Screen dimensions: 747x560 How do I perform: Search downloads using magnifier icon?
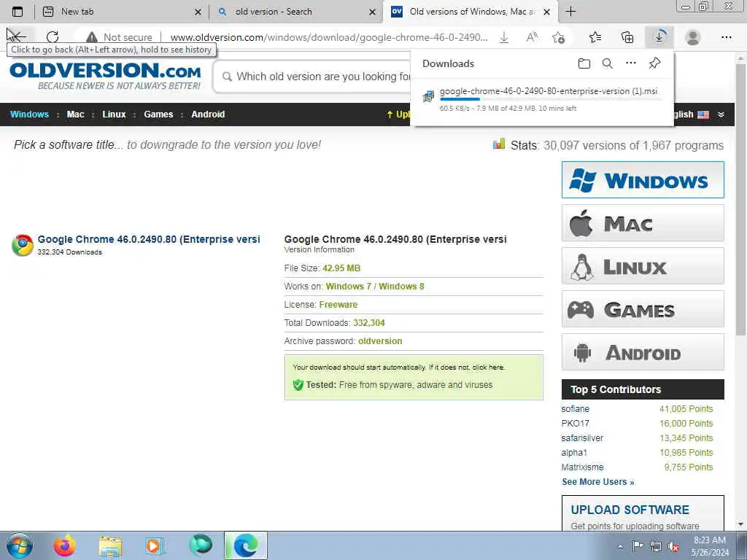[x=608, y=63]
